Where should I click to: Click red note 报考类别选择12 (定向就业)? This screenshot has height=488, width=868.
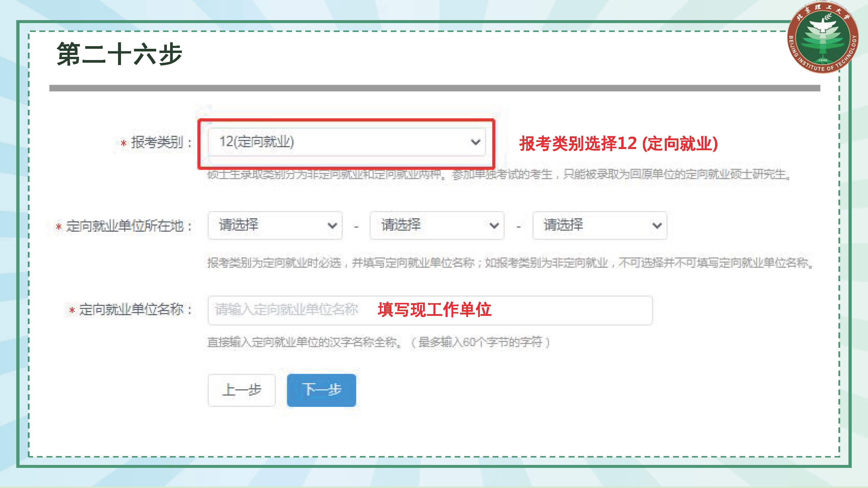pos(618,143)
